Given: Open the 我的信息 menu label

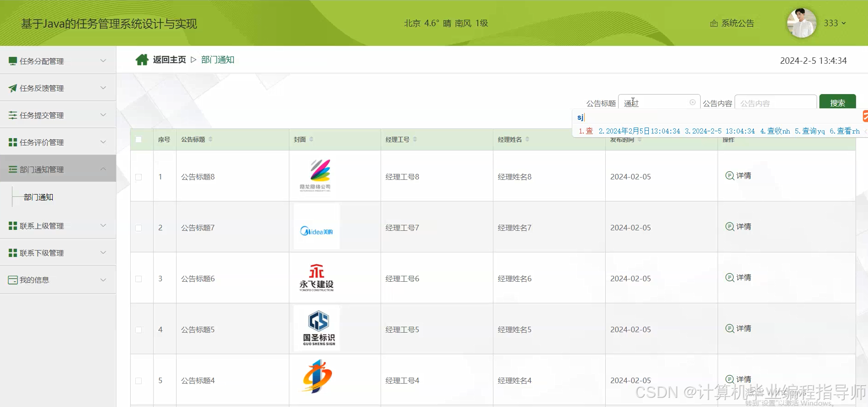Looking at the screenshot, I should [x=34, y=280].
